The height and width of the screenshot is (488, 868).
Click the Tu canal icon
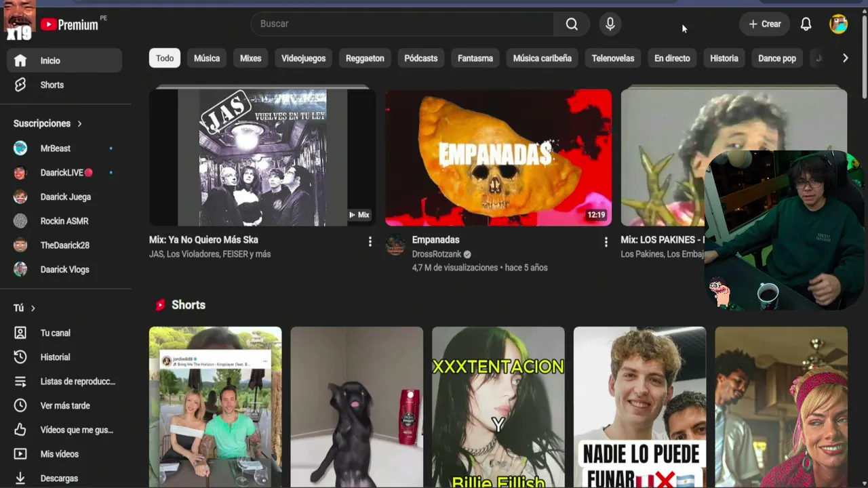click(20, 333)
